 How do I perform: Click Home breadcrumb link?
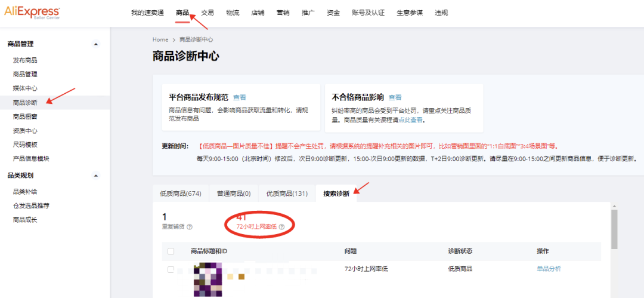(160, 39)
